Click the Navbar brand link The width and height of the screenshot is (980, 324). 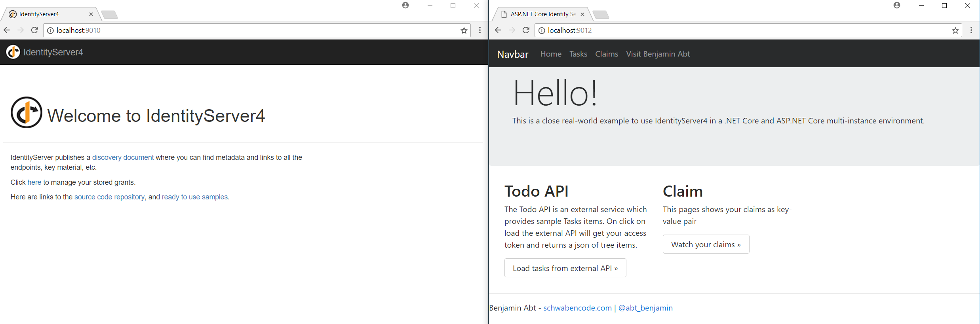[513, 54]
